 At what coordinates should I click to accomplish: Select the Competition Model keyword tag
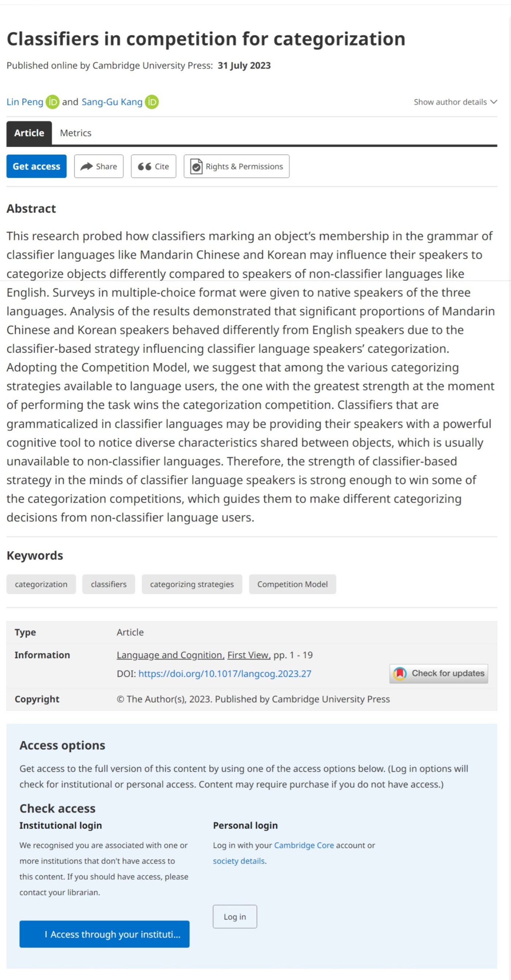tap(293, 584)
